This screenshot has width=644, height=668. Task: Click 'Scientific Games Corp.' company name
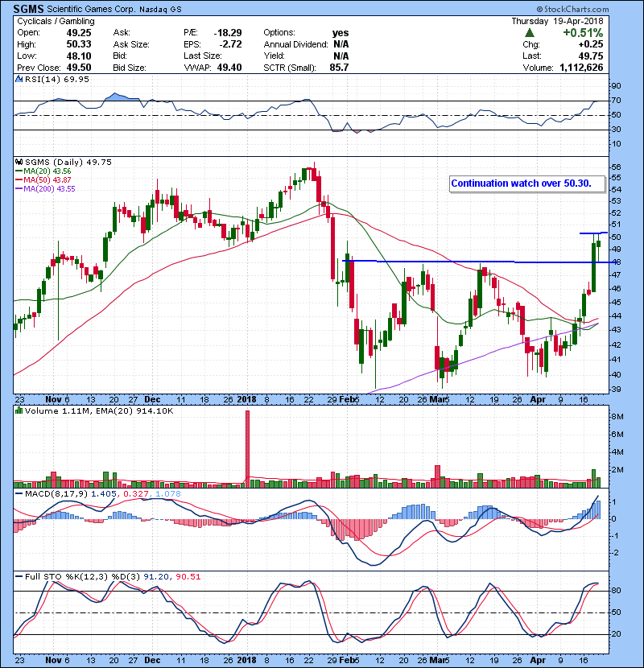[x=92, y=9]
